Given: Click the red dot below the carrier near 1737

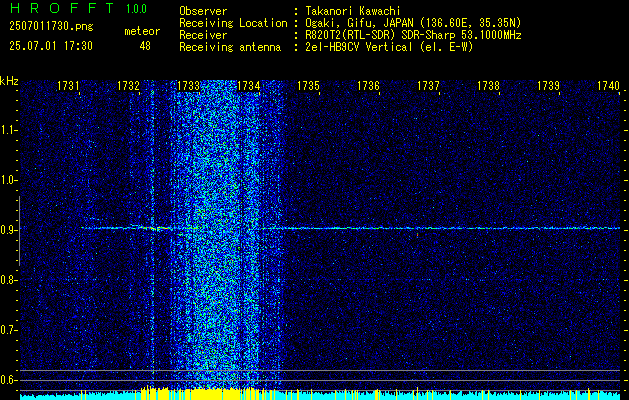Looking at the screenshot, I should pos(417,235).
